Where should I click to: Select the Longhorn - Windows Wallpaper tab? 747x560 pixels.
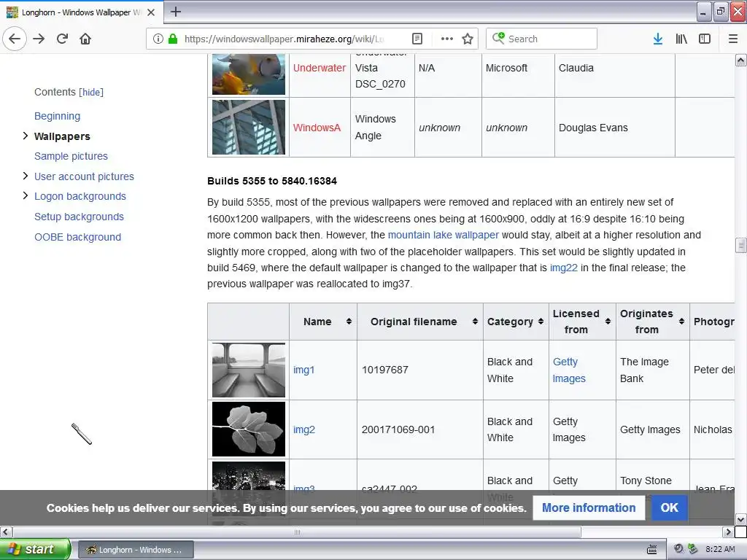pos(81,12)
